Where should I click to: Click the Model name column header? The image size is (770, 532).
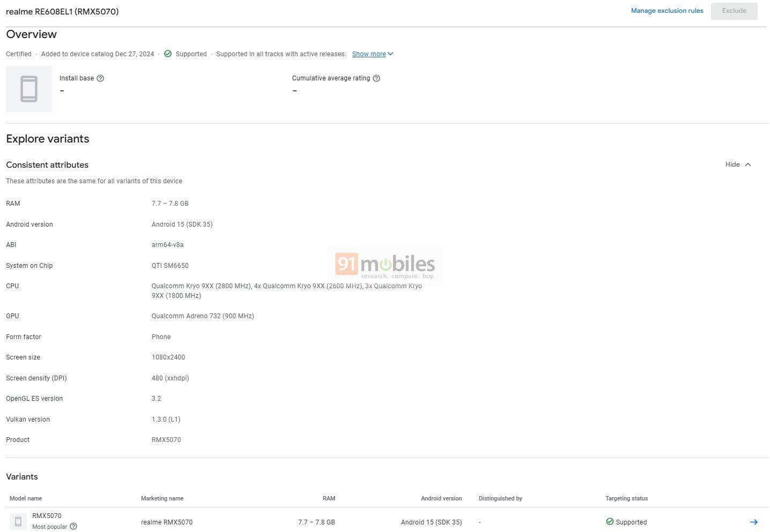tap(25, 498)
